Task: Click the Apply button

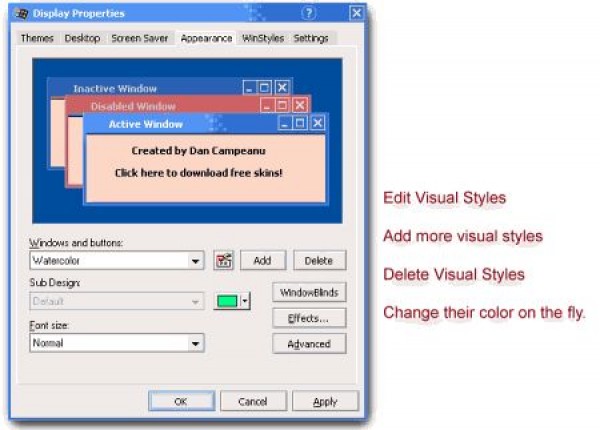Action: click(325, 401)
